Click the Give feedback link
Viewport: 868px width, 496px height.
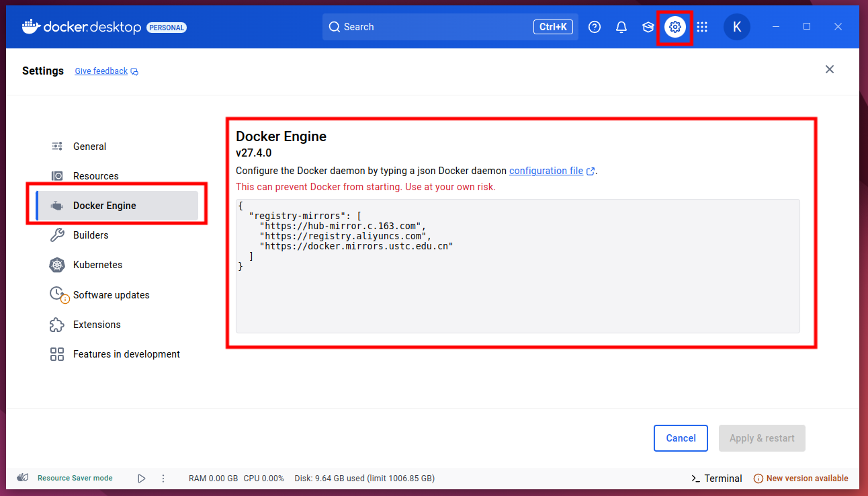click(x=101, y=71)
